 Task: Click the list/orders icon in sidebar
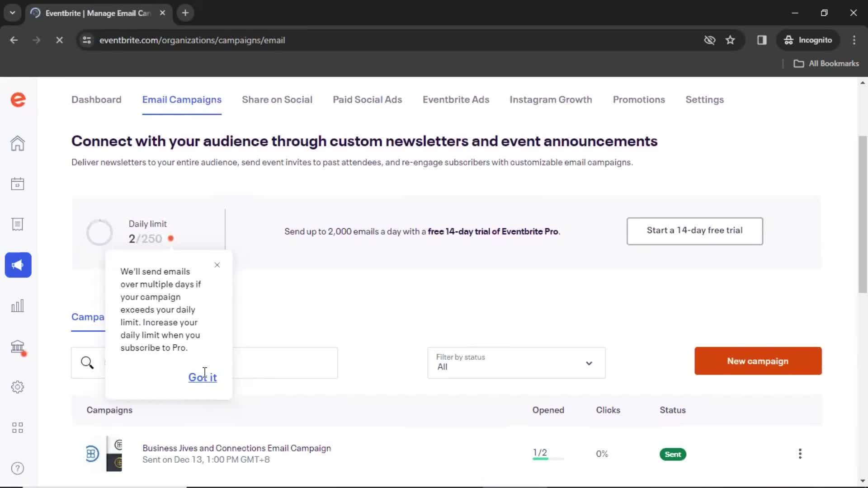pyautogui.click(x=17, y=225)
